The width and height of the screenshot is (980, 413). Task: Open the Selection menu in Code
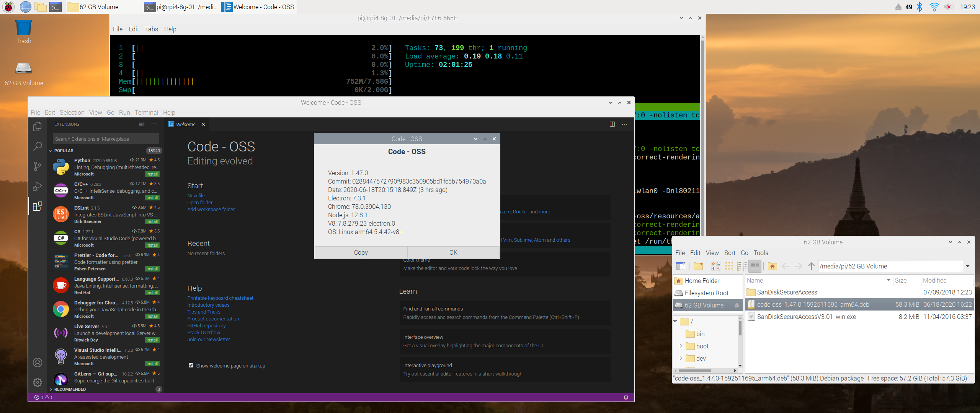point(72,112)
